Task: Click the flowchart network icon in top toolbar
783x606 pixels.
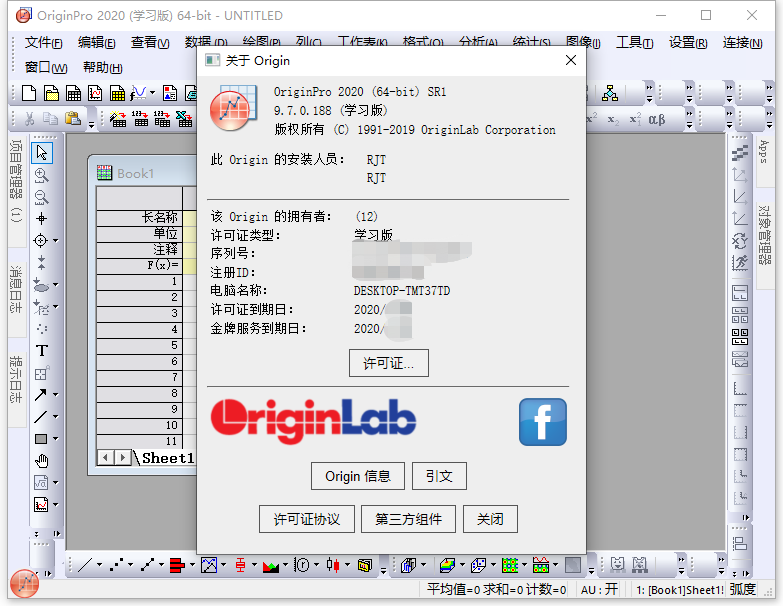Action: (610, 93)
